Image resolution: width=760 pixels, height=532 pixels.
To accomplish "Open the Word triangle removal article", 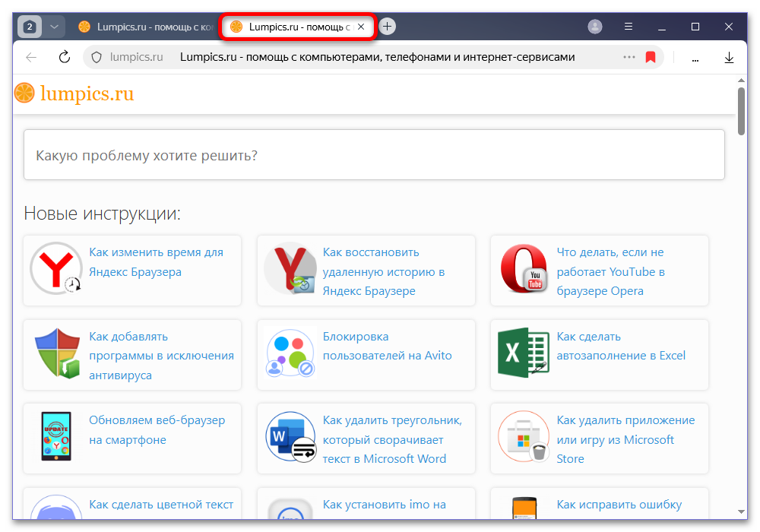I will click(x=393, y=439).
